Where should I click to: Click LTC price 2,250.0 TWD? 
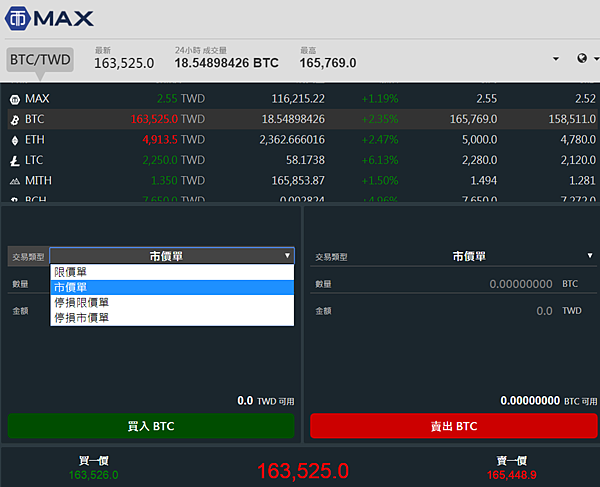pos(174,160)
